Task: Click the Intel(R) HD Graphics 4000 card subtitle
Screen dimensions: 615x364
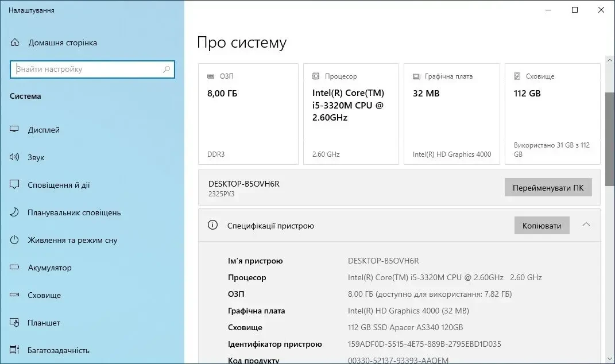Action: click(x=452, y=154)
